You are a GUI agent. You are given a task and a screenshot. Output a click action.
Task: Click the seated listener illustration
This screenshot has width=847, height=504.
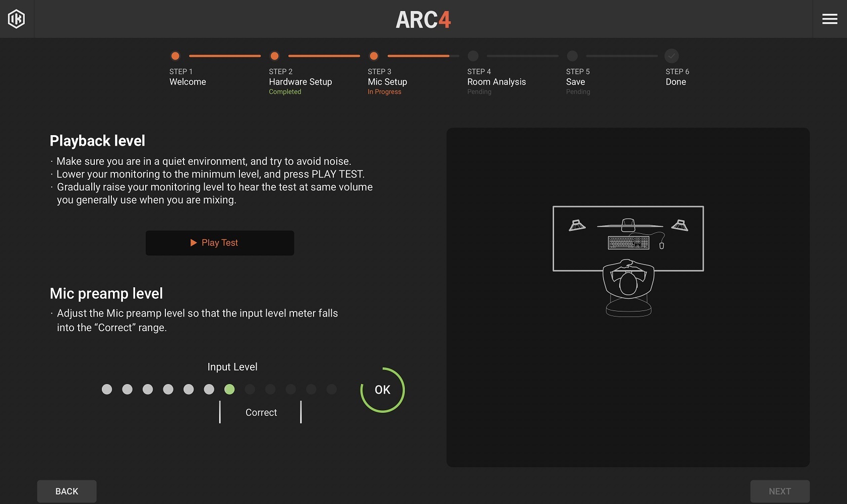629,288
